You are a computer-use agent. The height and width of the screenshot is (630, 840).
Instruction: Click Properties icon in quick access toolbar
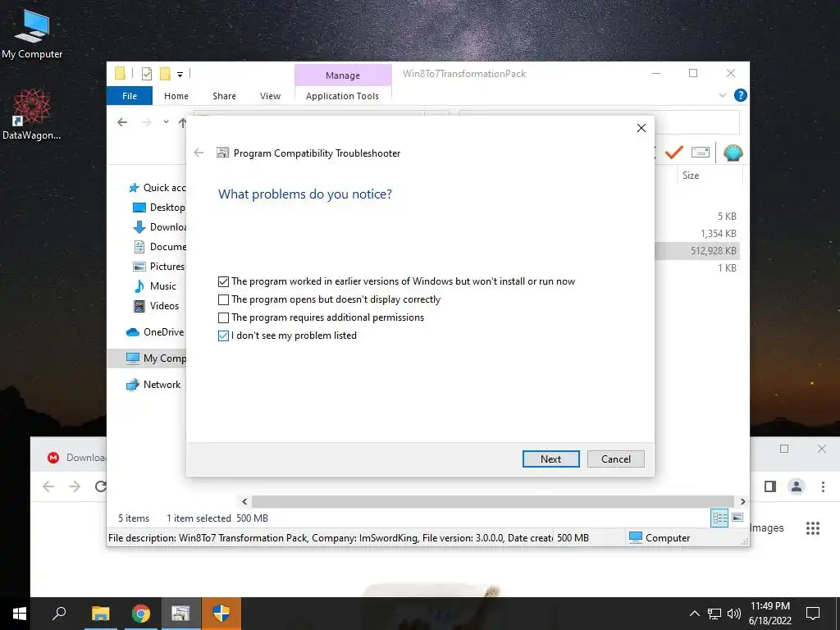point(146,74)
